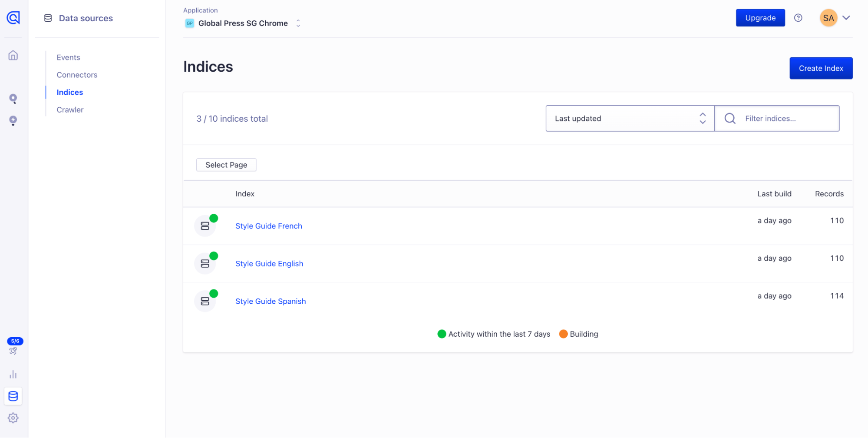Click the 5/6 onboarding progress badge
This screenshot has width=868, height=438.
15,341
